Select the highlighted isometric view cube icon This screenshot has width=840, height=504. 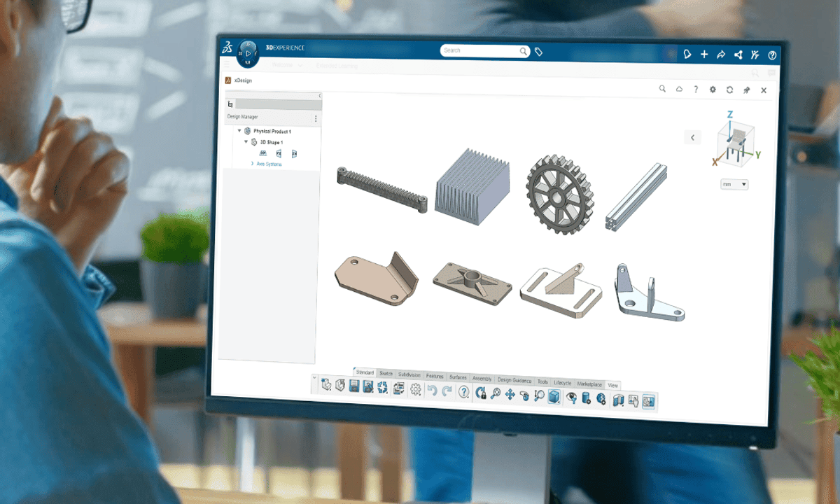553,395
